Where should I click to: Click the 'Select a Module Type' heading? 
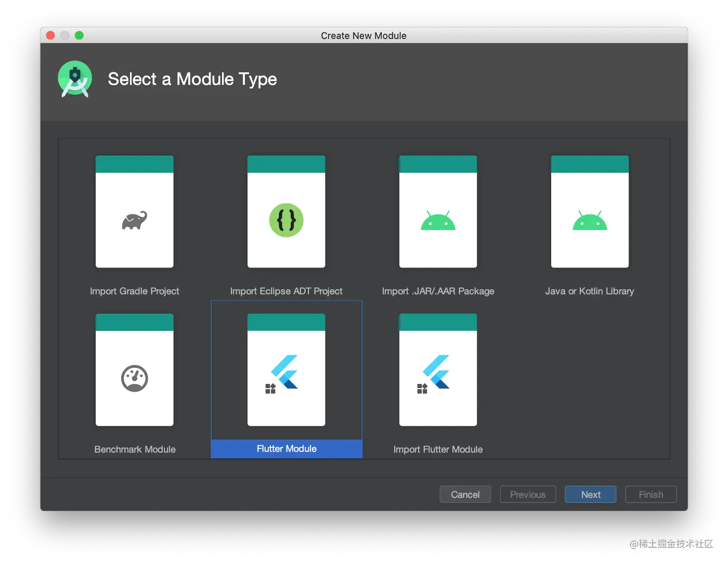[192, 79]
